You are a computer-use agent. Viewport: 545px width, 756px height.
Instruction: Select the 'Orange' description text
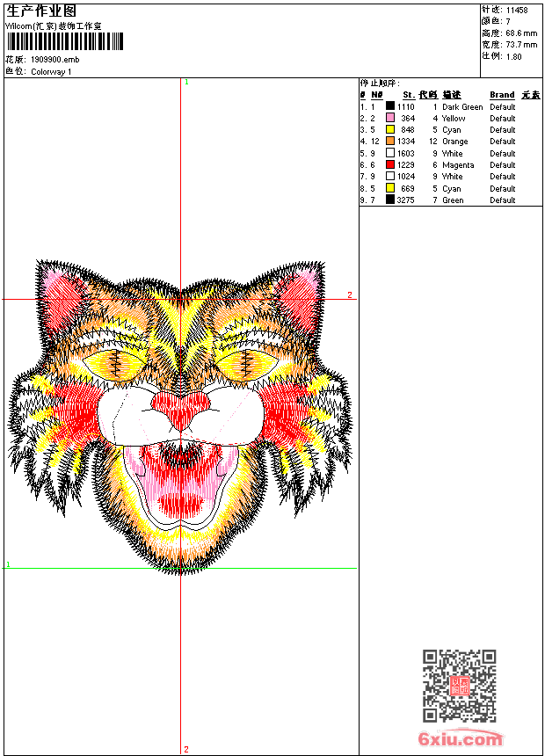[454, 142]
